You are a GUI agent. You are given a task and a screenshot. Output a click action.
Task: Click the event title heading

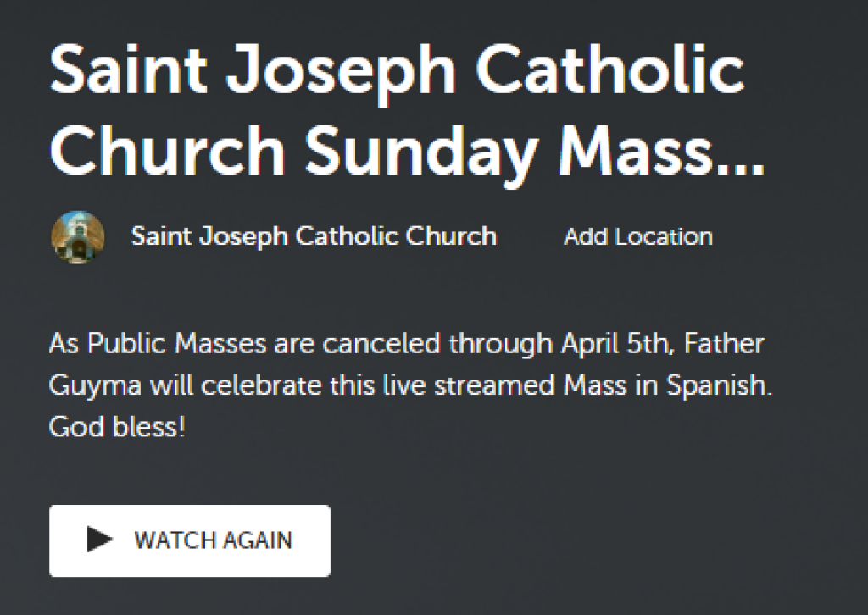coord(408,113)
